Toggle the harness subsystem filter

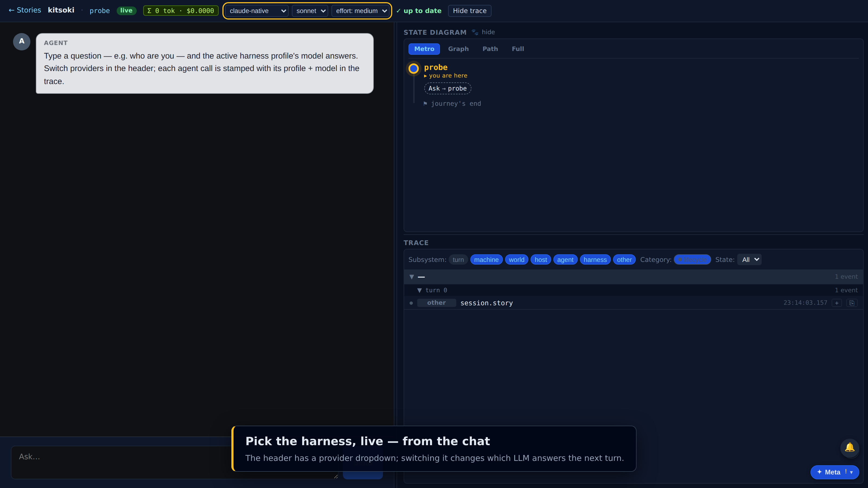click(x=595, y=260)
